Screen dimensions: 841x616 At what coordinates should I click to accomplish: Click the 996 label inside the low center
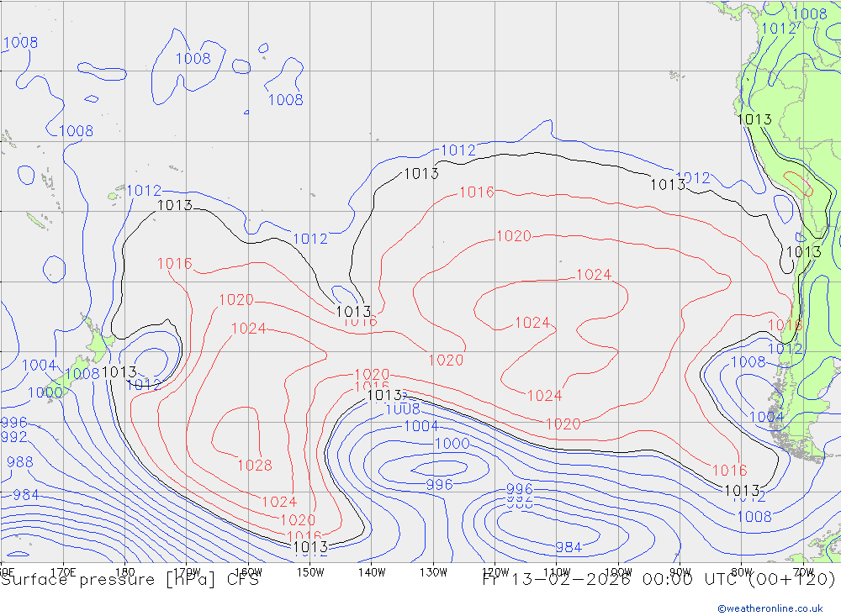439,485
